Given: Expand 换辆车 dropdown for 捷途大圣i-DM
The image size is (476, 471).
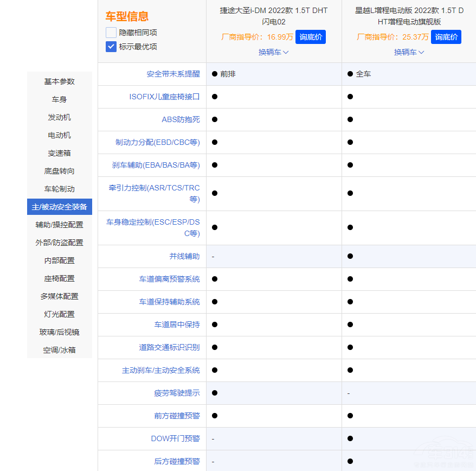Looking at the screenshot, I should coord(273,52).
